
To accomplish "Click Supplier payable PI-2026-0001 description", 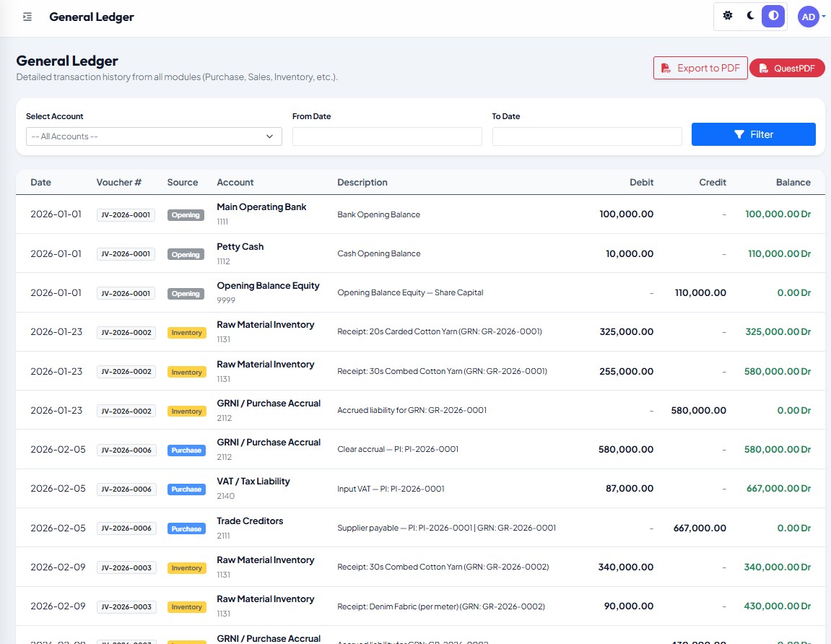I will coord(446,528).
